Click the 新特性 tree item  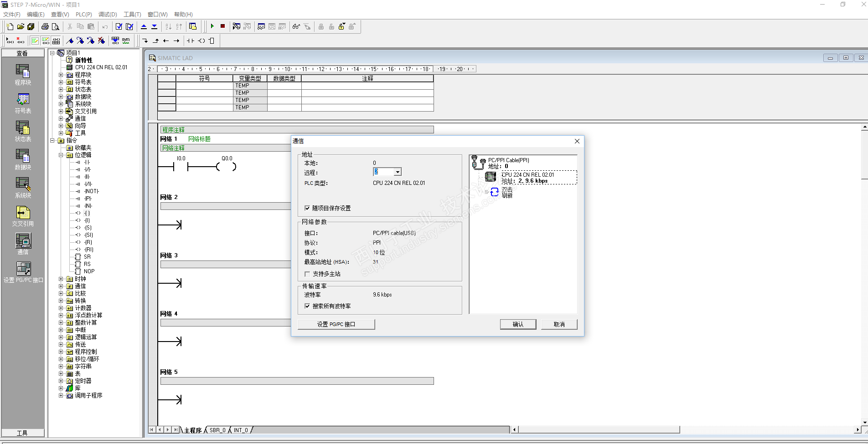click(x=84, y=60)
